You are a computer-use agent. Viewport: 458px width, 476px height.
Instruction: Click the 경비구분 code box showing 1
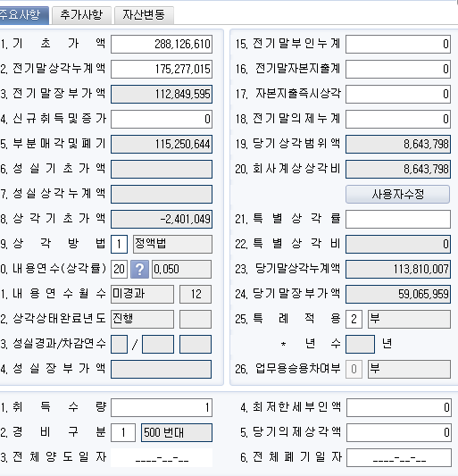click(123, 432)
